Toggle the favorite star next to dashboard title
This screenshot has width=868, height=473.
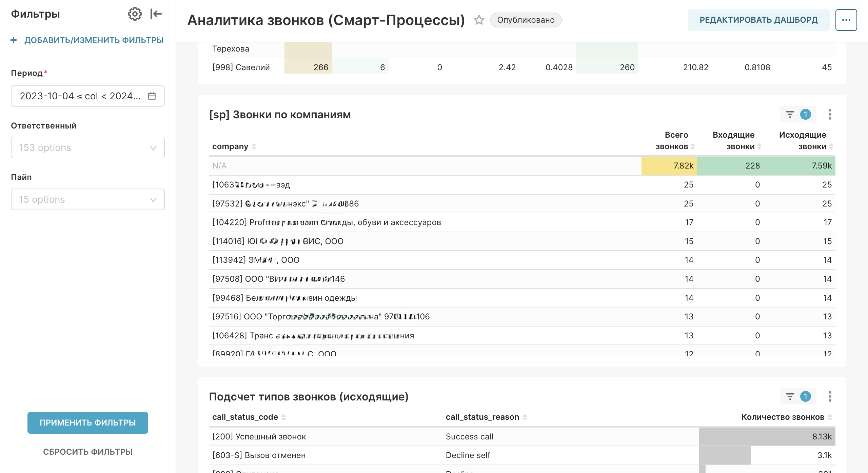point(479,20)
